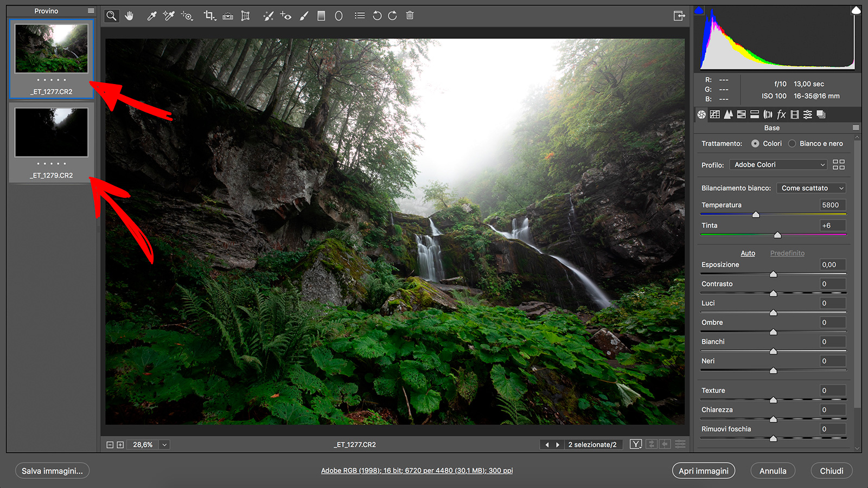Expand the zoom percentage dropdown
Screen dimensions: 868x488
point(164,444)
